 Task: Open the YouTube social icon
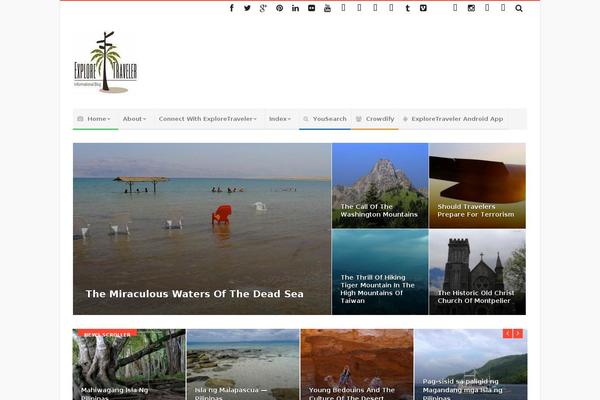[328, 8]
